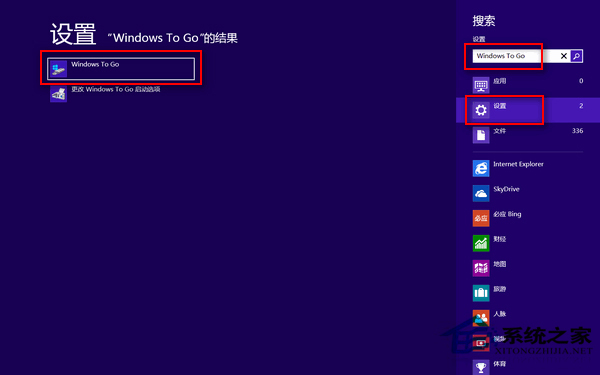
Task: Search within 必应 Bing app
Action: pyautogui.click(x=528, y=218)
